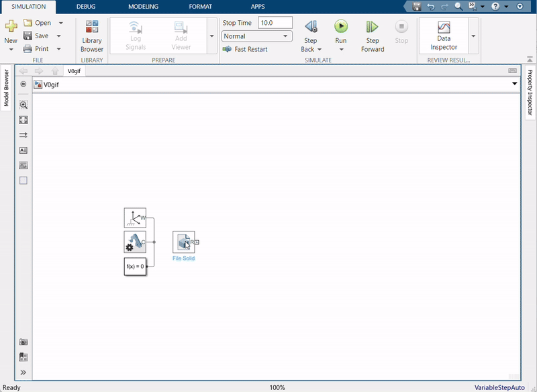Click the Run simulation button

pyautogui.click(x=341, y=27)
